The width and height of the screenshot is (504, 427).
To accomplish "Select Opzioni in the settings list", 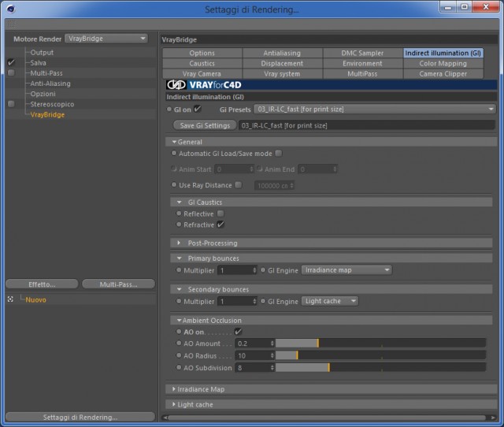I will coord(43,94).
